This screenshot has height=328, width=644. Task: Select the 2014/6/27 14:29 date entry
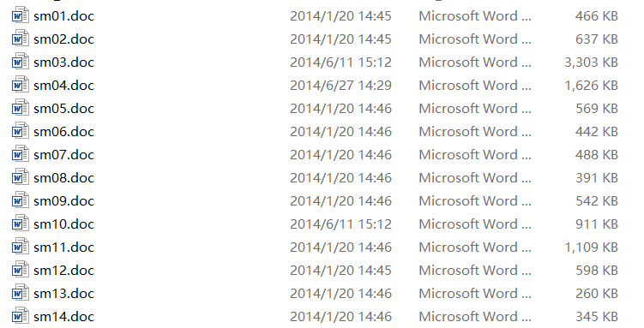point(340,86)
